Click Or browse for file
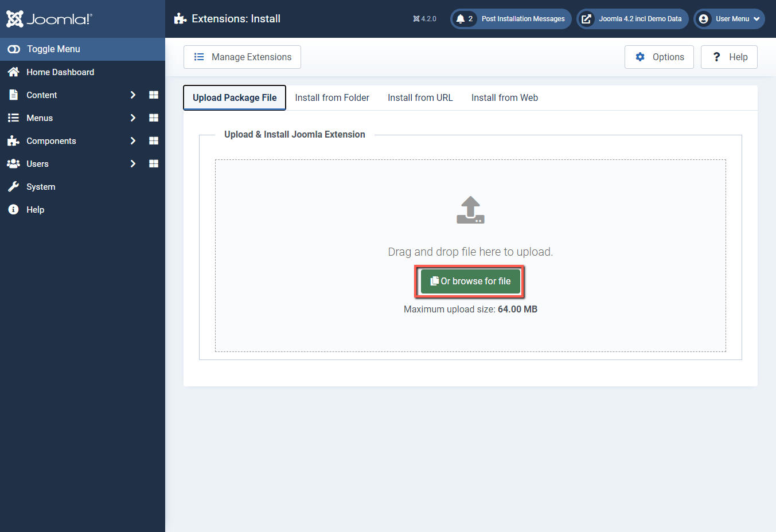Screen dimensions: 776x532 470,281
